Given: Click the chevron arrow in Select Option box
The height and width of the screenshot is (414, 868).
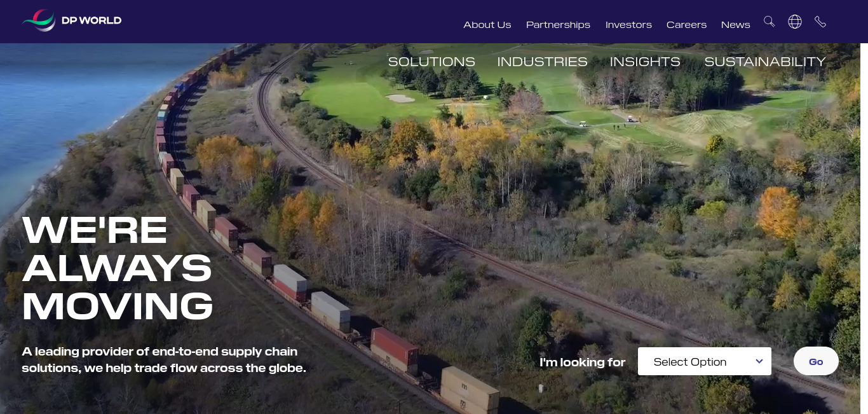Looking at the screenshot, I should [759, 361].
